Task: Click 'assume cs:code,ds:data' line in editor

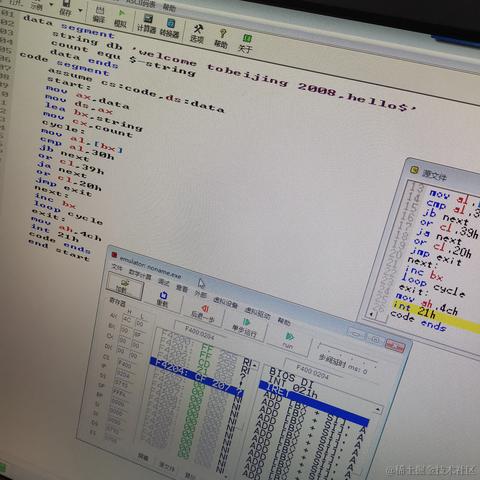Action: point(136,90)
